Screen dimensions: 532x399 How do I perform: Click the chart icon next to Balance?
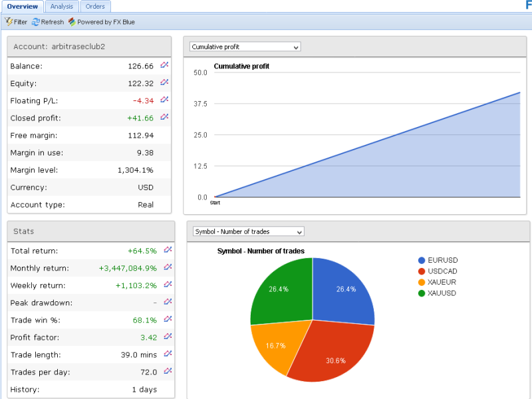coord(165,65)
